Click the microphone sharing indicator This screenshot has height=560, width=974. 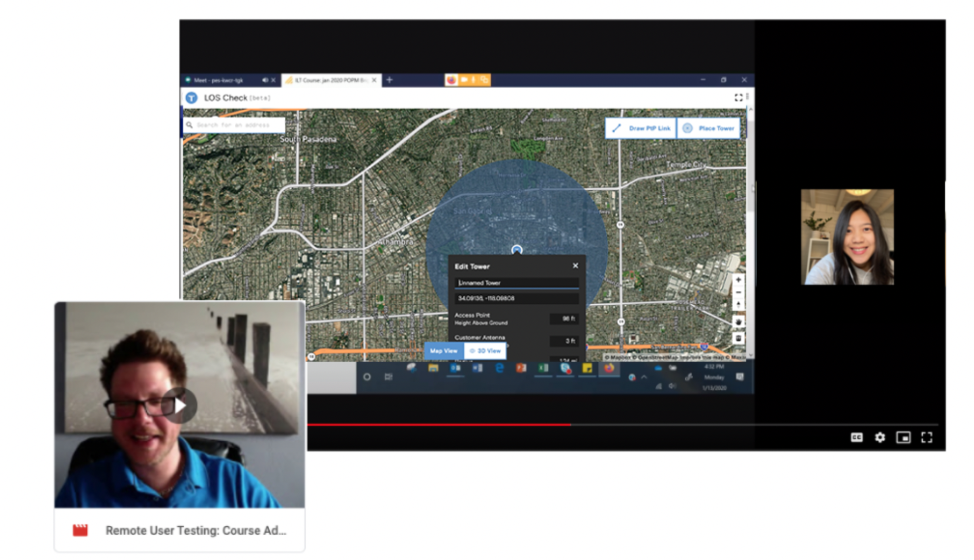(473, 80)
